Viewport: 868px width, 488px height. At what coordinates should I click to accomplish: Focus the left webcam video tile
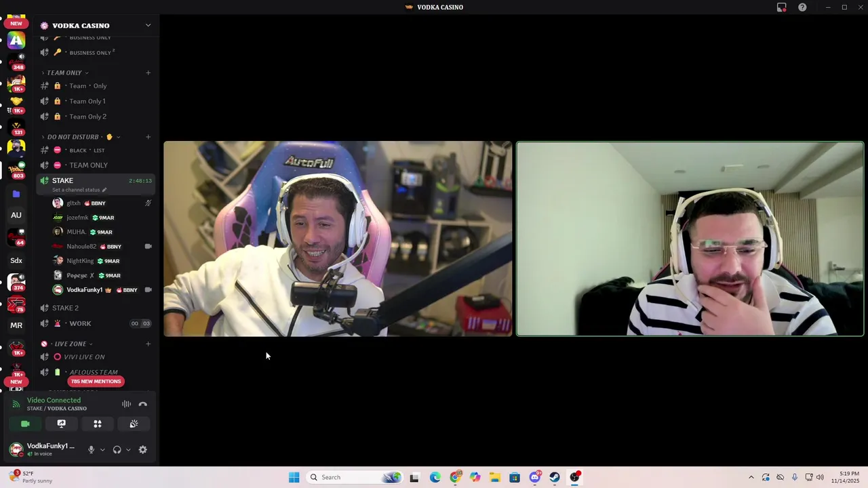point(338,239)
